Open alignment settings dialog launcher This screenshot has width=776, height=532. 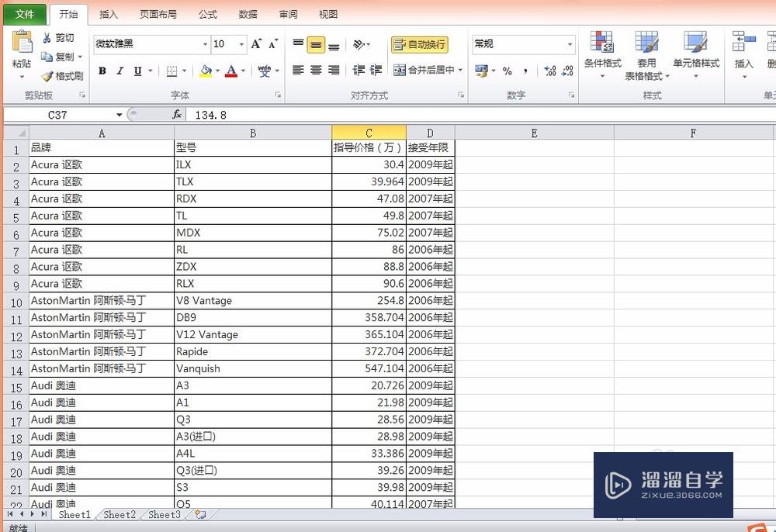click(x=461, y=95)
